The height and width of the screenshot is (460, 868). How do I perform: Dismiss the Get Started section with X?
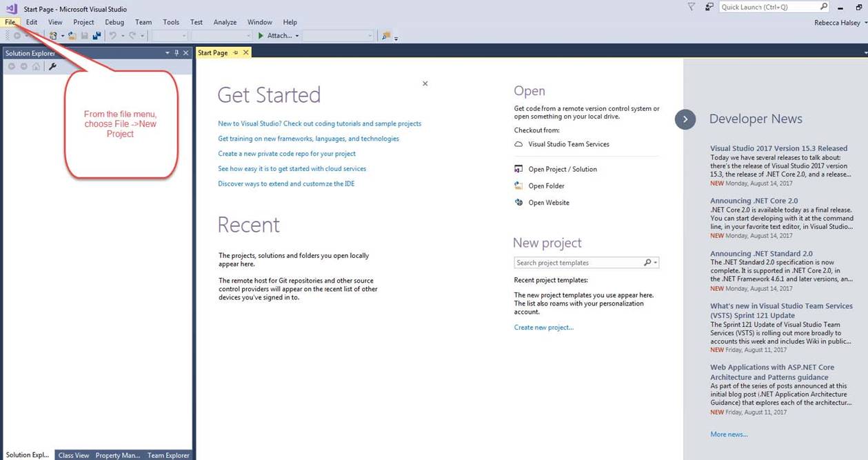[x=425, y=83]
